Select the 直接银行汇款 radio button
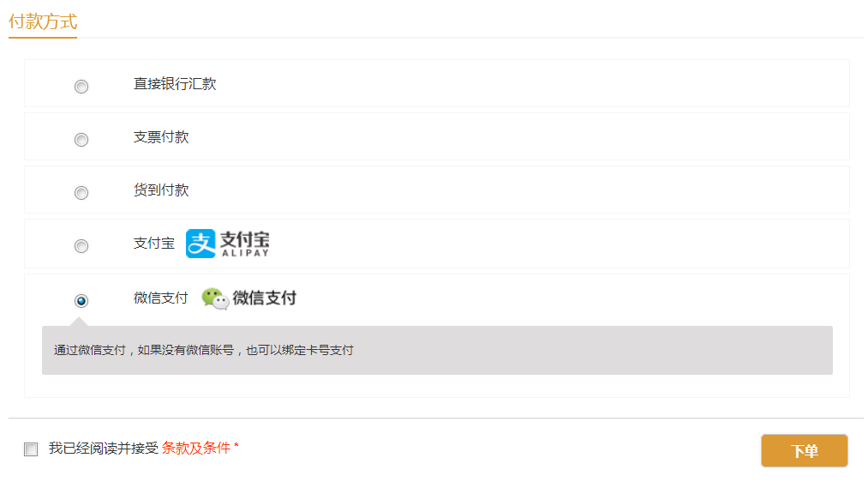Screen dimensions: 868x500 (81, 87)
